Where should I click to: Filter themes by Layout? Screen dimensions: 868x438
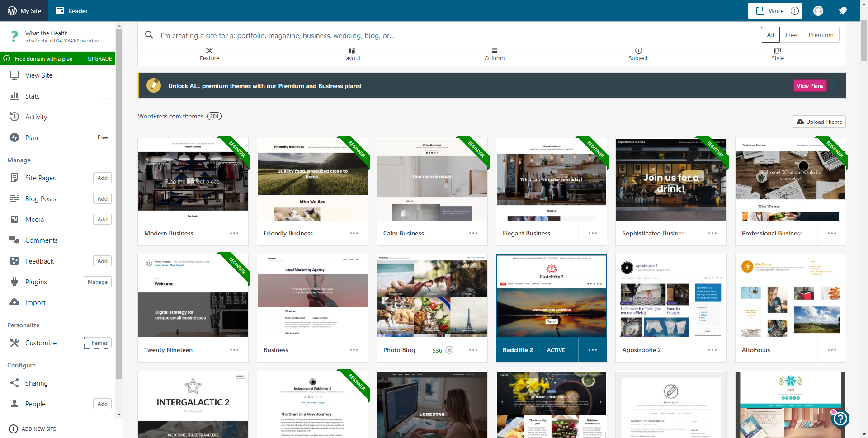tap(352, 55)
